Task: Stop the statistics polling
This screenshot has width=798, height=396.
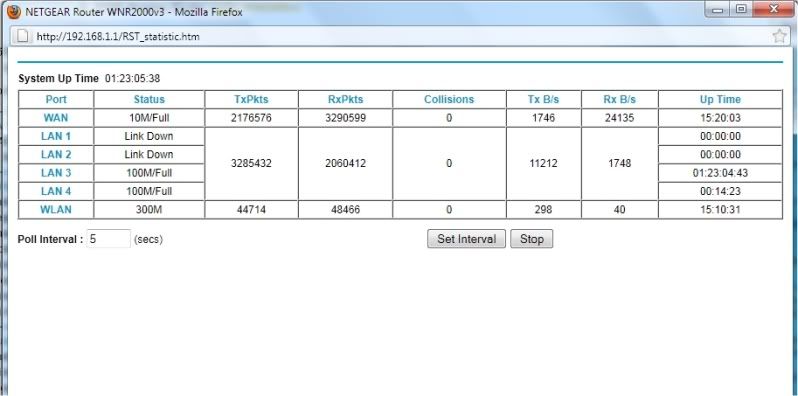Action: point(531,239)
